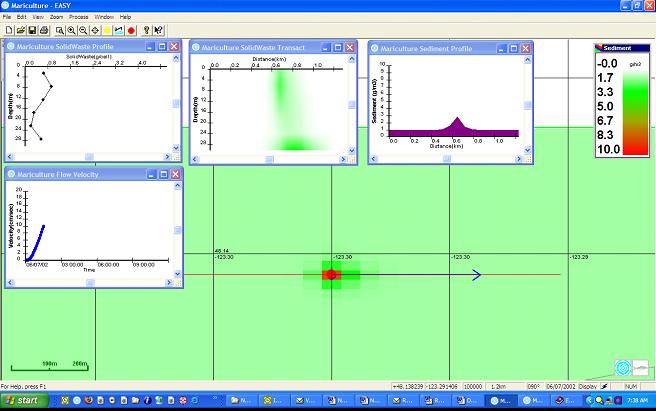
Task: Click the red circle toolbar icon
Action: click(130, 30)
